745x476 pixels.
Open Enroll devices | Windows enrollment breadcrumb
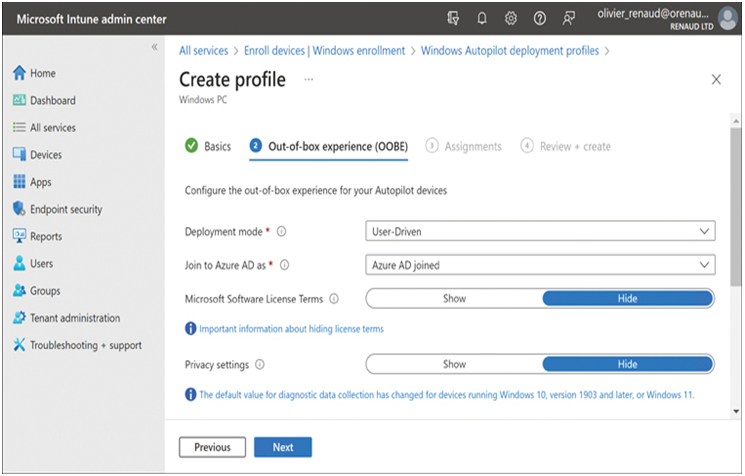click(x=325, y=50)
